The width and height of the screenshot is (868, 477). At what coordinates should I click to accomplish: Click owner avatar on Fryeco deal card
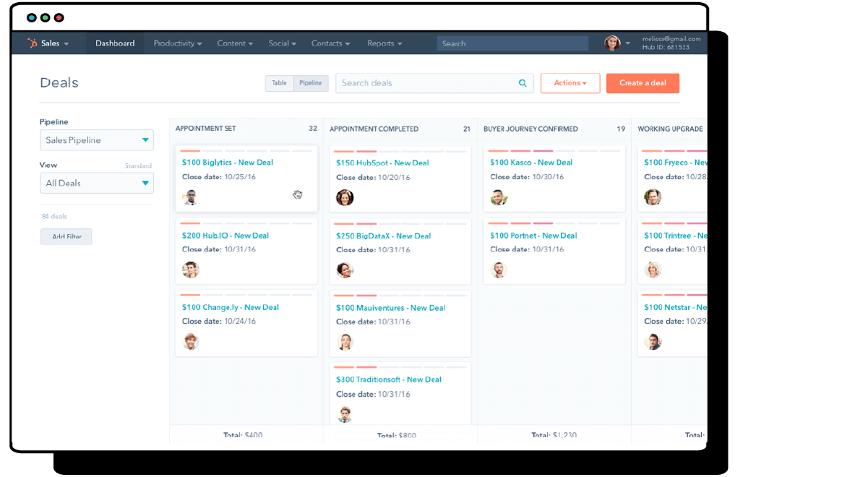(x=653, y=197)
